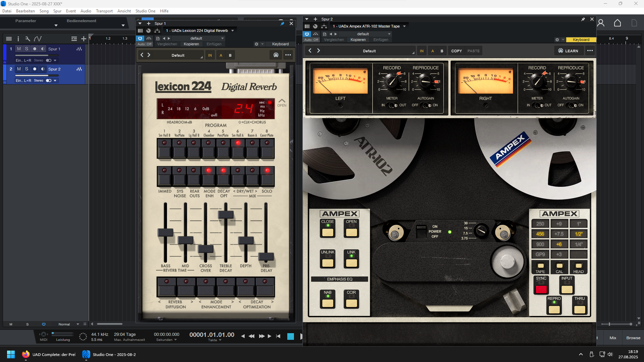Open Firefox from the taskbar

(26, 354)
